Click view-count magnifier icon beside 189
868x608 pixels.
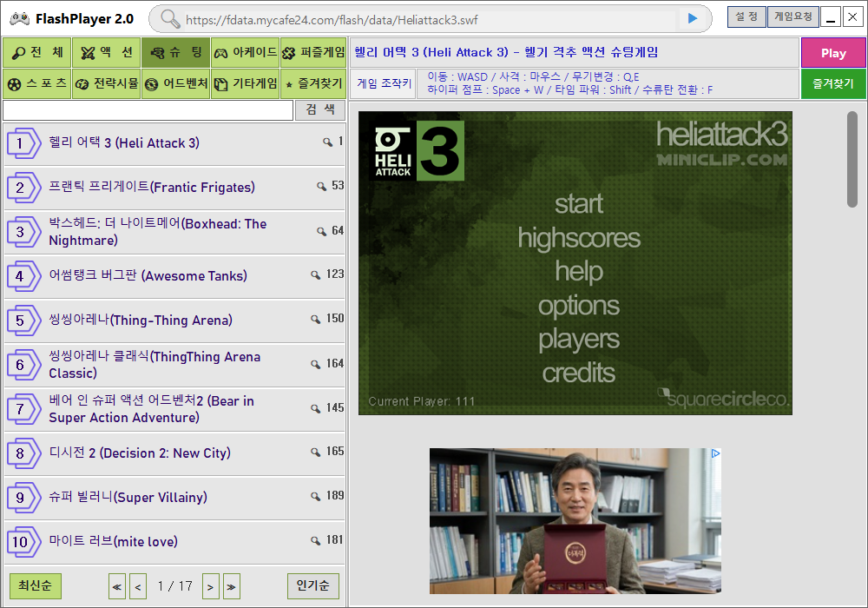[316, 496]
